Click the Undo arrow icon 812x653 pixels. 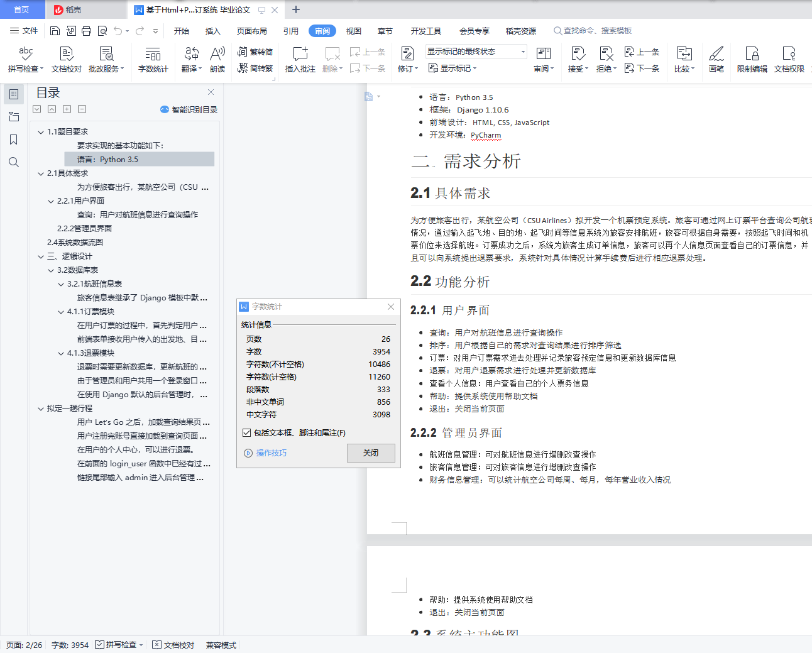pos(118,31)
